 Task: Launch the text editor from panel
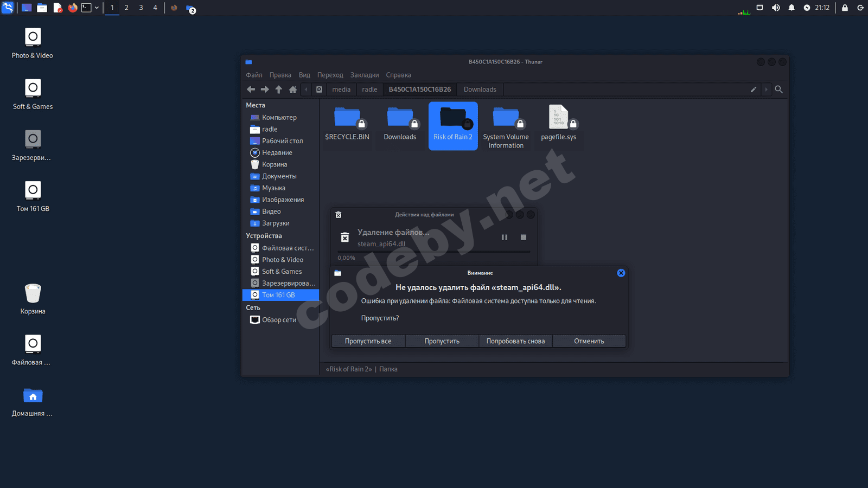tap(58, 8)
